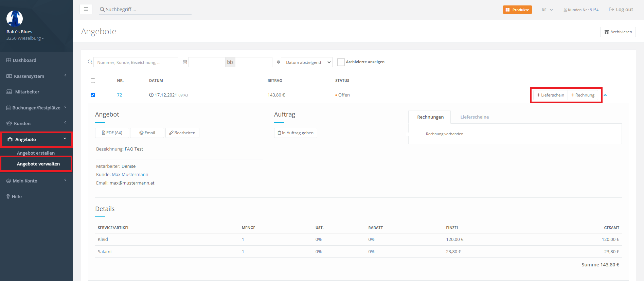Click Bearbeiten to edit the offer

click(x=182, y=133)
